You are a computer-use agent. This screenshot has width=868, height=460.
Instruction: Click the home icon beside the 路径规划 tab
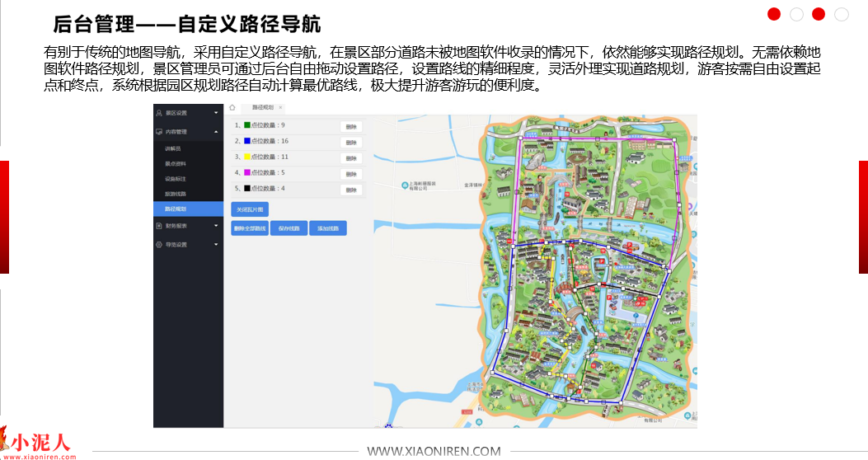pos(232,108)
